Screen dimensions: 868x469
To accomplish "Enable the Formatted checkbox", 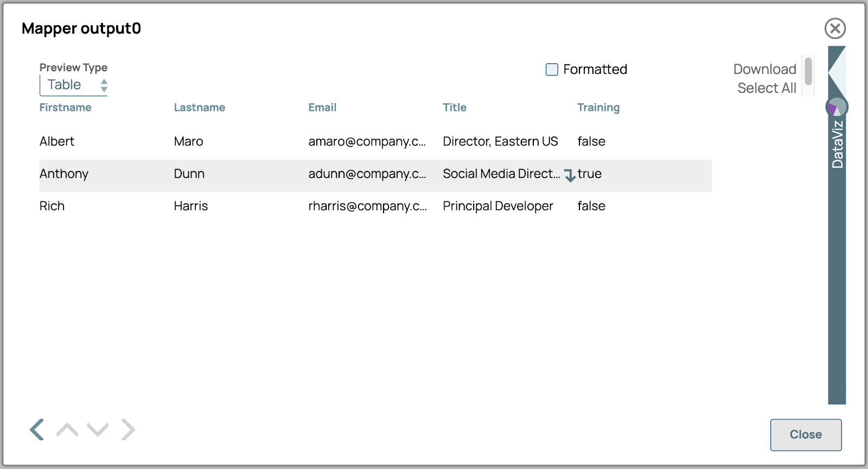I will pos(552,69).
